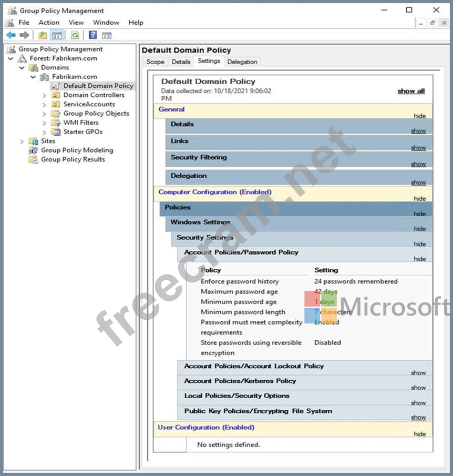Switch to the Delegation tab
Screen dimensions: 453x476
click(242, 62)
